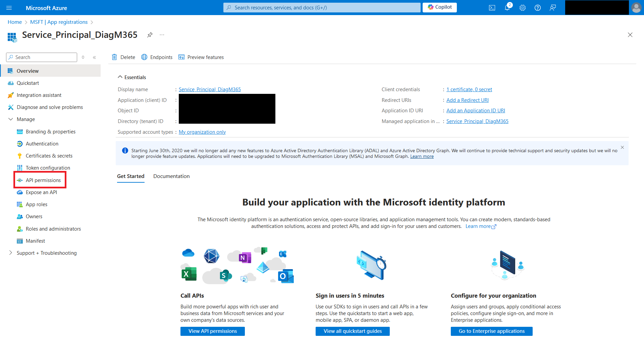The height and width of the screenshot is (362, 644).
Task: Open the Cloud Shell icon
Action: pyautogui.click(x=492, y=8)
